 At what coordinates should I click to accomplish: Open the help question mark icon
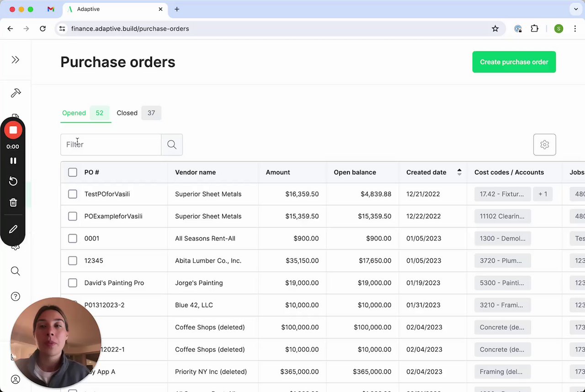click(16, 297)
